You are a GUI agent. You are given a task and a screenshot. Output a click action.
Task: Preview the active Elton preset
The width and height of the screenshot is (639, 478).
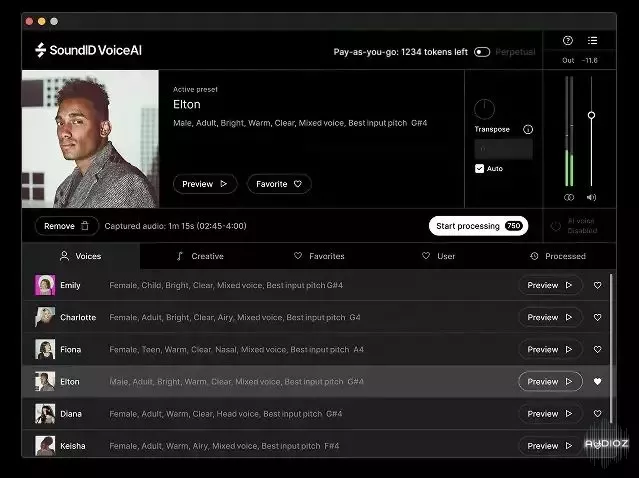coord(205,184)
